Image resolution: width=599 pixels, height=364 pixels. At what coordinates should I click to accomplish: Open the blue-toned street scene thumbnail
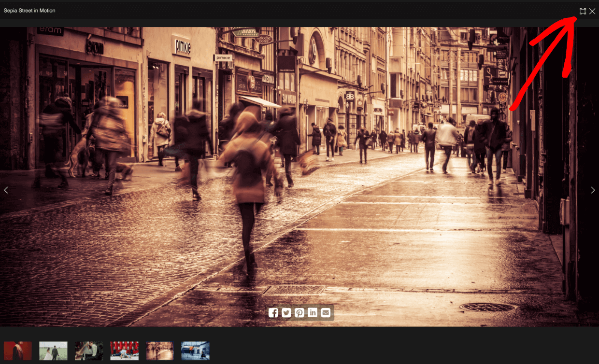tap(195, 350)
